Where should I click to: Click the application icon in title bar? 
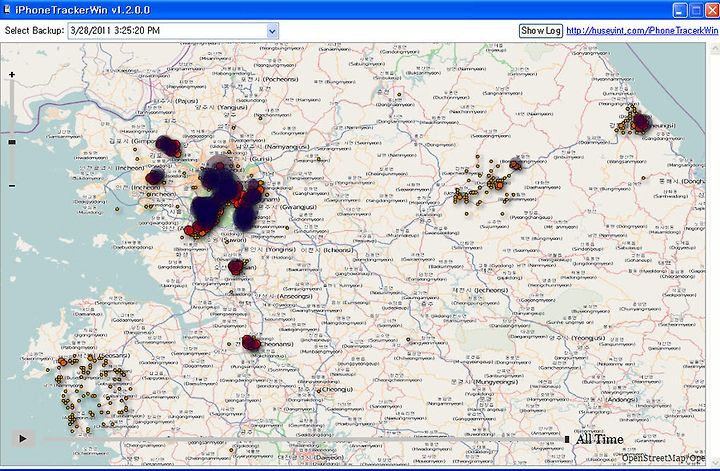coord(7,10)
